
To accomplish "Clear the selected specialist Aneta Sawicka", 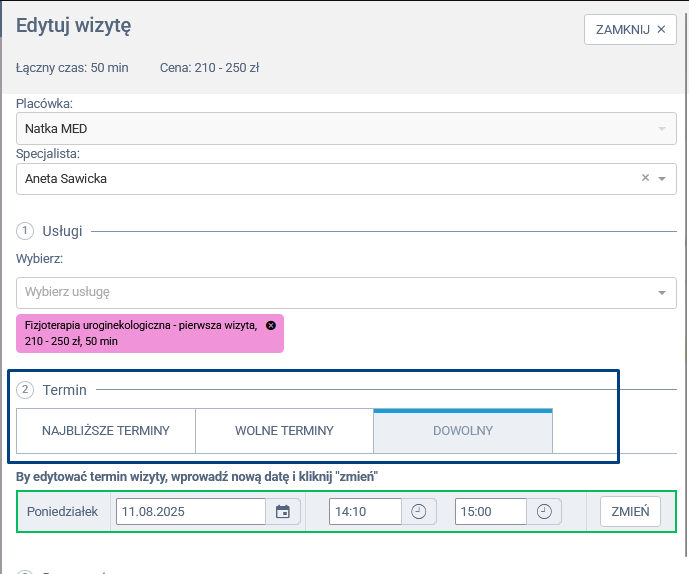I will [645, 178].
